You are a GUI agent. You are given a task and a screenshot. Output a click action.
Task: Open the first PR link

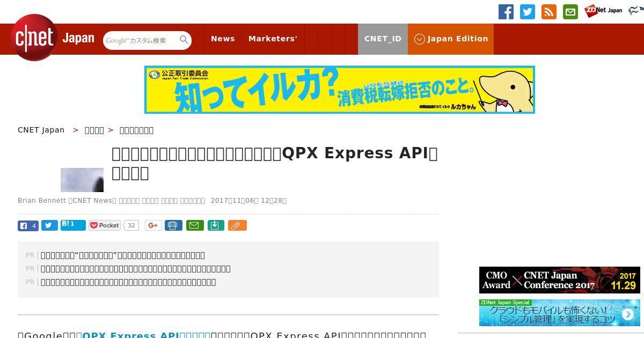(x=123, y=255)
